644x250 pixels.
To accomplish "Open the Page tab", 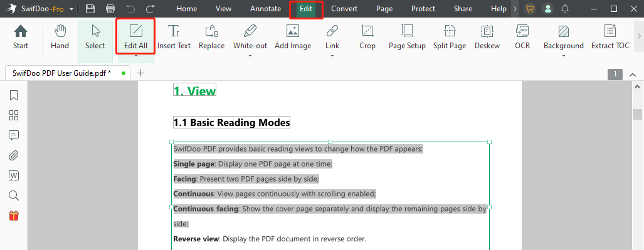I will (384, 9).
